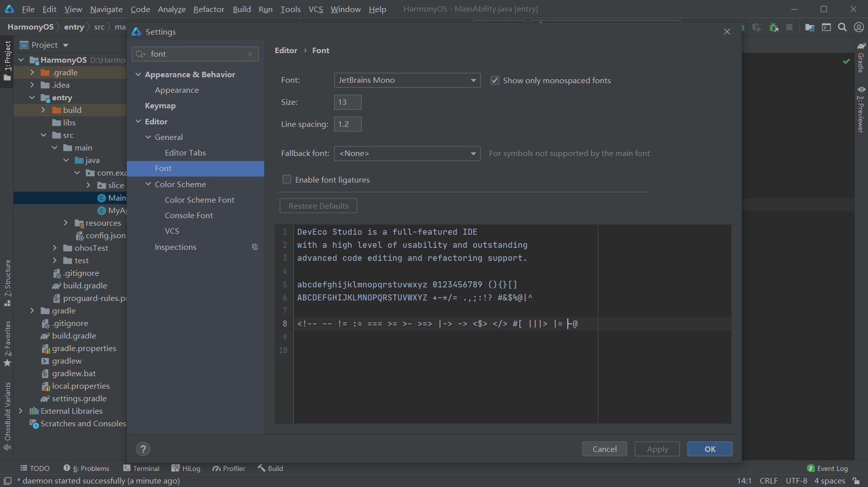
Task: Collapse the Color Scheme settings subgroup
Action: (x=148, y=184)
